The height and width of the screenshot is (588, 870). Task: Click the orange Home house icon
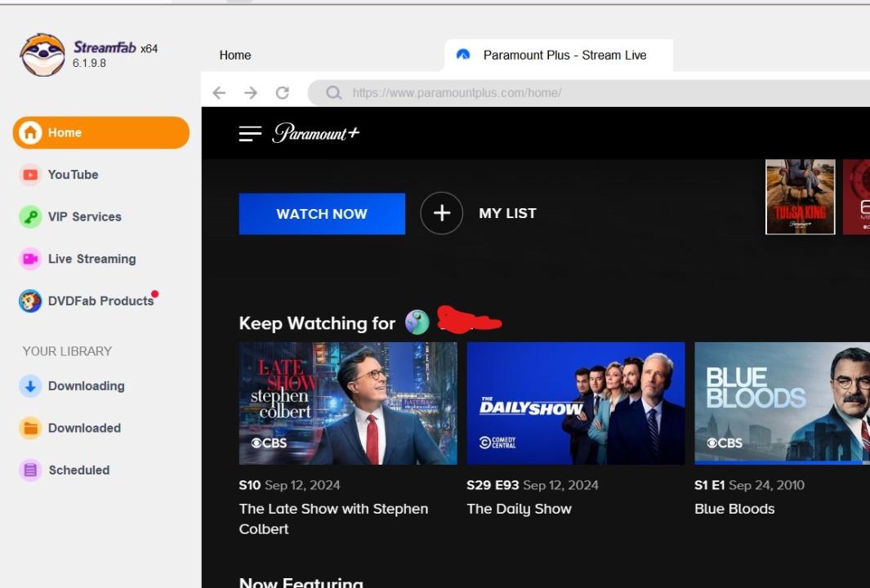pyautogui.click(x=30, y=132)
